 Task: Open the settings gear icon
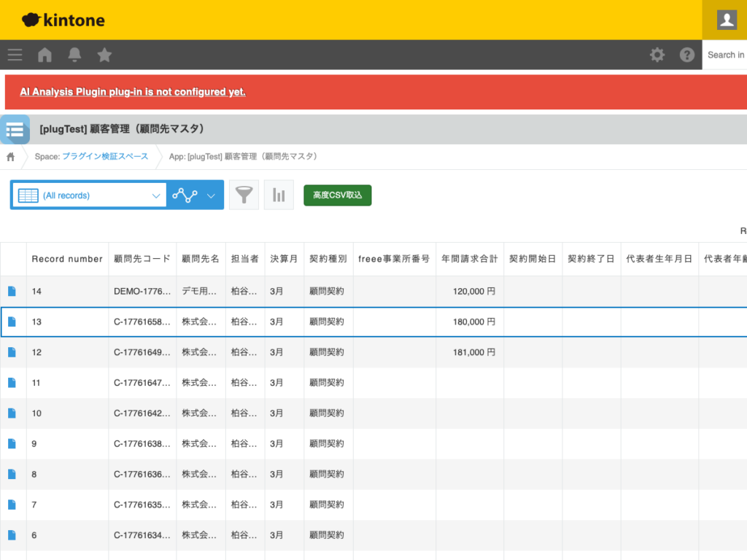point(657,55)
